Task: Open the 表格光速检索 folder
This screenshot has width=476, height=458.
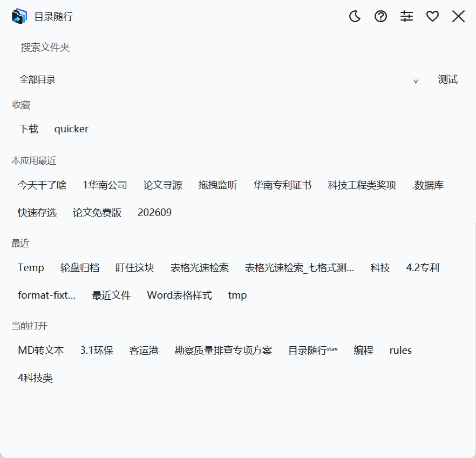Action: pos(200,268)
